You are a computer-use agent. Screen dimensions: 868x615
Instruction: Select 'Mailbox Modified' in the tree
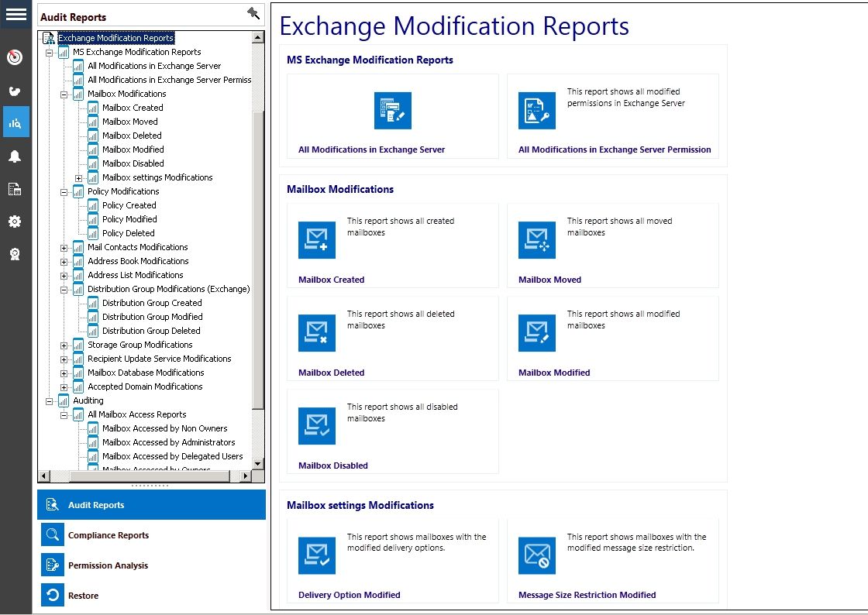[x=133, y=149]
